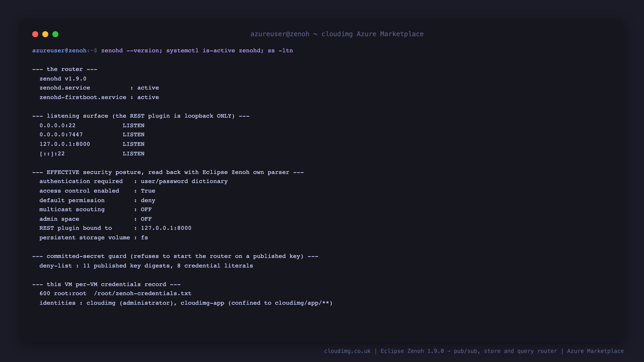Select the '0.0.0.0:7447' listening address
The image size is (644, 362).
coord(61,134)
